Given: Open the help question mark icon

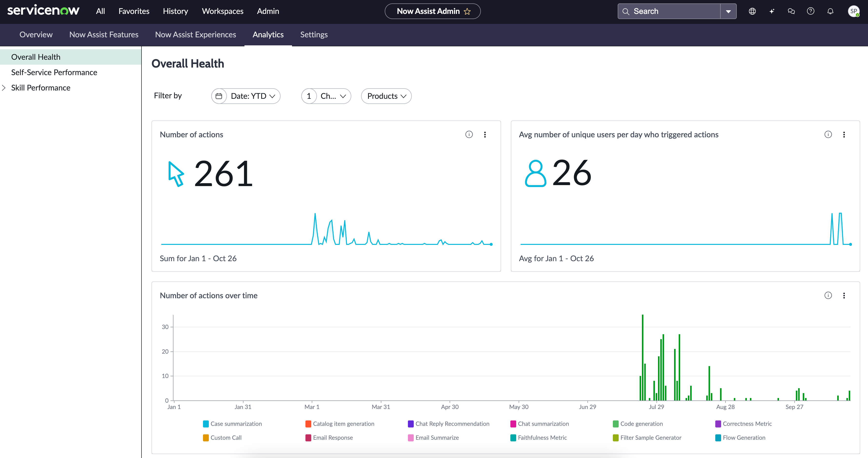Looking at the screenshot, I should [811, 11].
